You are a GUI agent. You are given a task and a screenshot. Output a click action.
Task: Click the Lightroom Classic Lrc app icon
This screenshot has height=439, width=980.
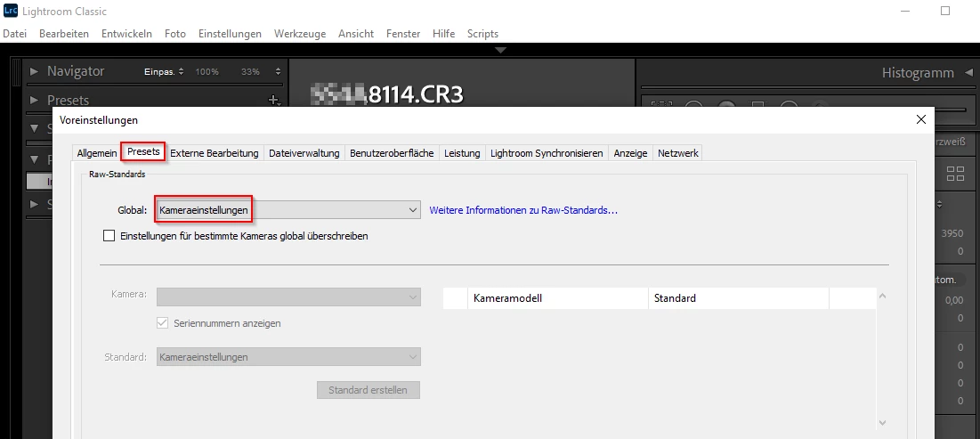(10, 12)
